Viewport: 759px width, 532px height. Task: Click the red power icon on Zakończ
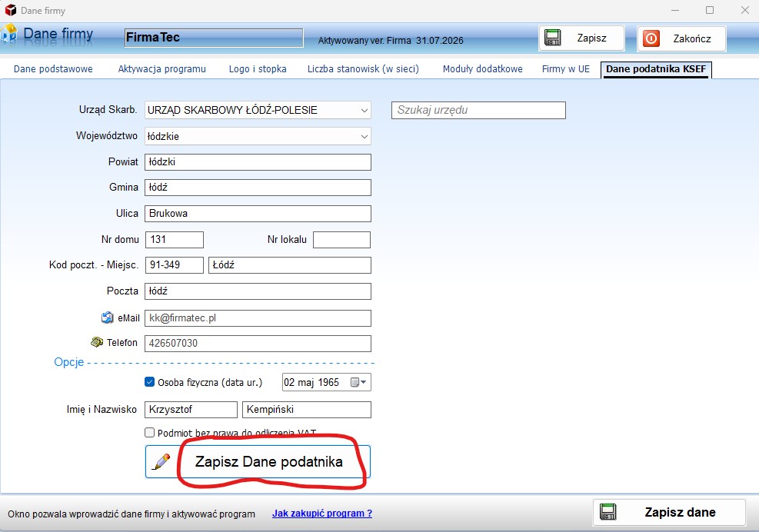(651, 38)
